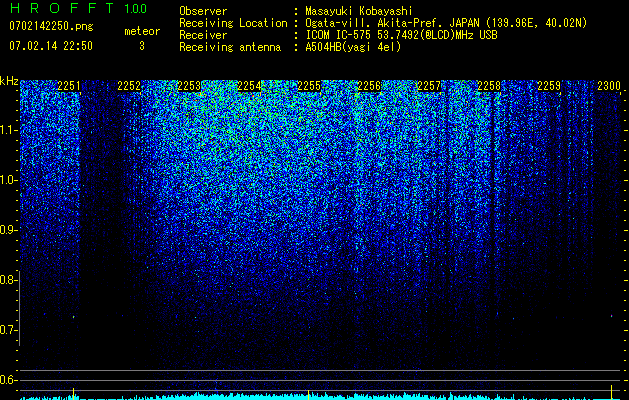
Task: Select the meteor count value 3
Action: [142, 46]
